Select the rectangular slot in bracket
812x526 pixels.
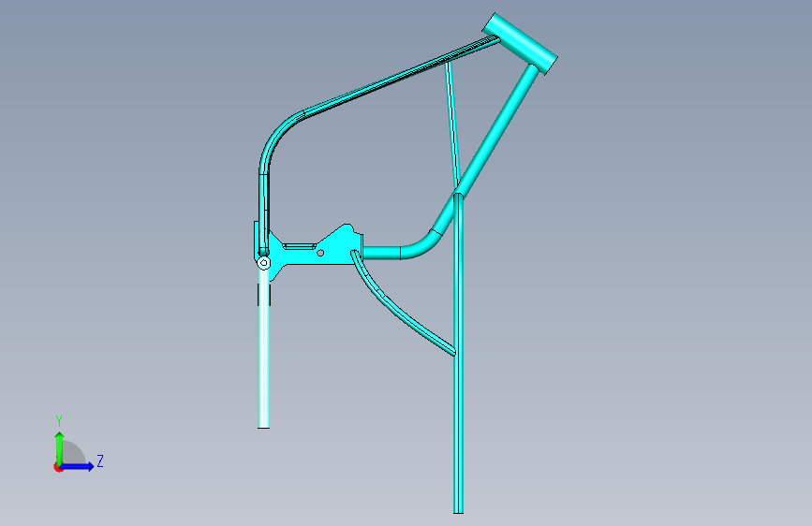click(x=300, y=246)
